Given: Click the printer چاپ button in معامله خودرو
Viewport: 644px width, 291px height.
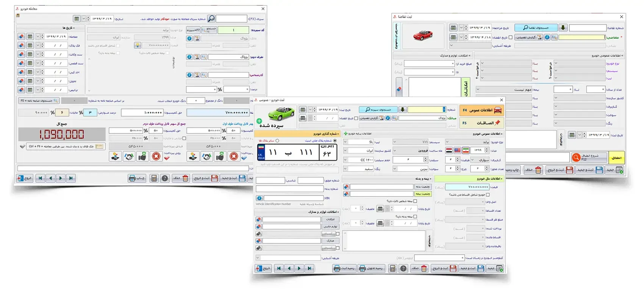Looking at the screenshot, I should coord(137,178).
